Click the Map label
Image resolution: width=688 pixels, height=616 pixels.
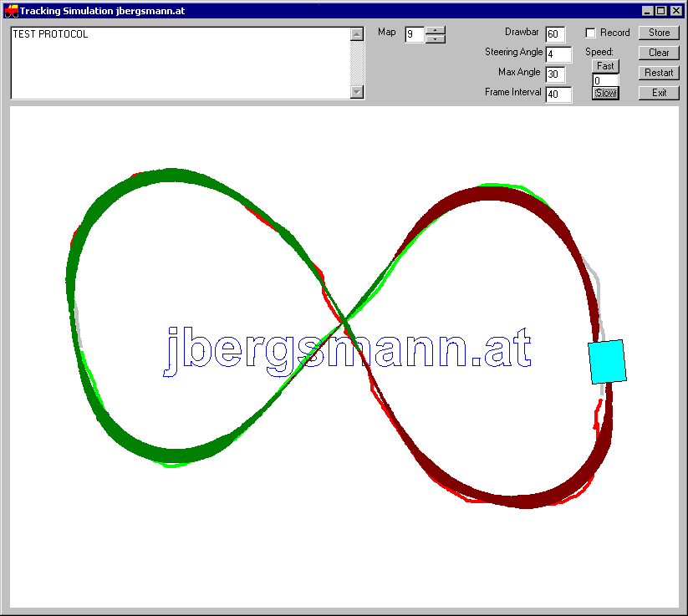click(386, 32)
